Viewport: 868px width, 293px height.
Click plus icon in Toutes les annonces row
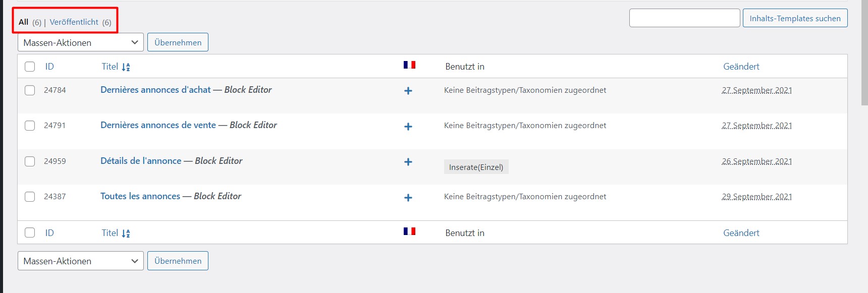point(408,198)
